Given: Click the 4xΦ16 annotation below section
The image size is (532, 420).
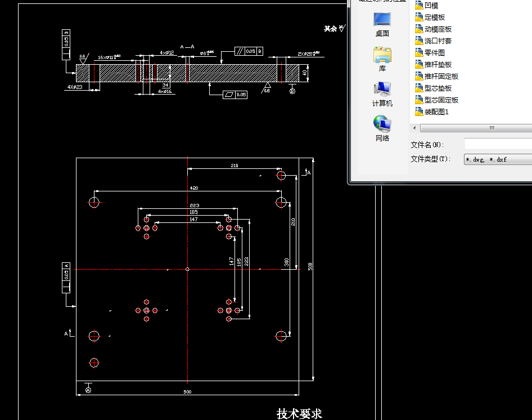Looking at the screenshot, I should pyautogui.click(x=165, y=91).
